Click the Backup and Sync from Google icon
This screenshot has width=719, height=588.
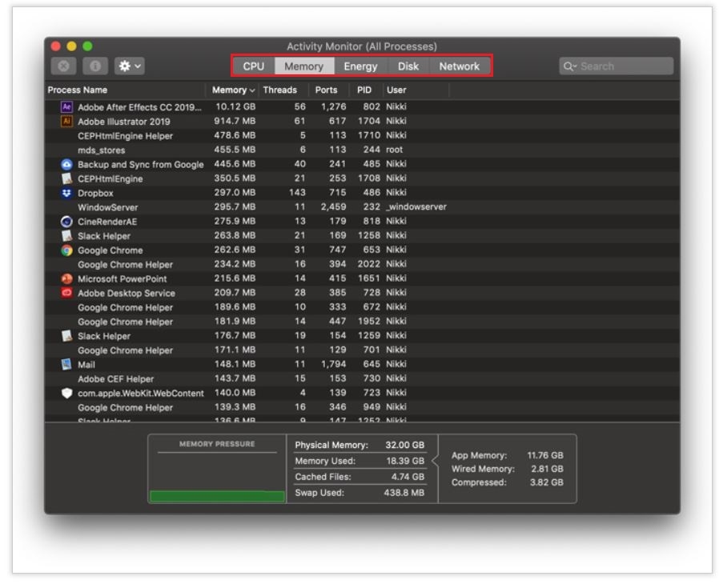[x=66, y=164]
